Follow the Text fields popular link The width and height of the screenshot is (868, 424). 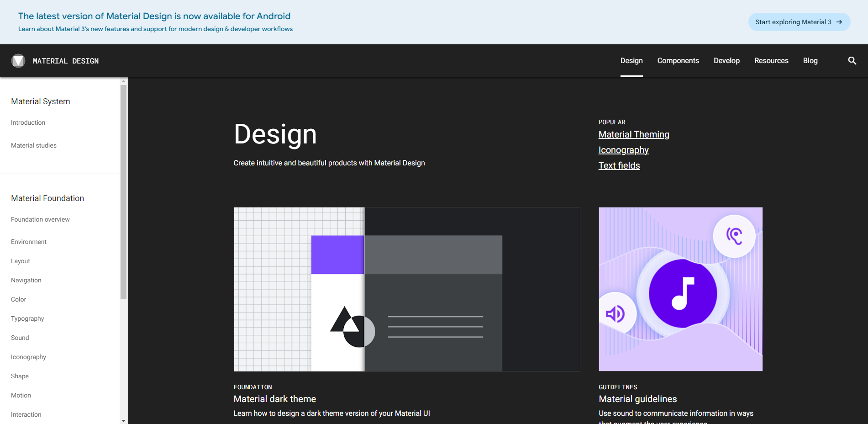(619, 165)
